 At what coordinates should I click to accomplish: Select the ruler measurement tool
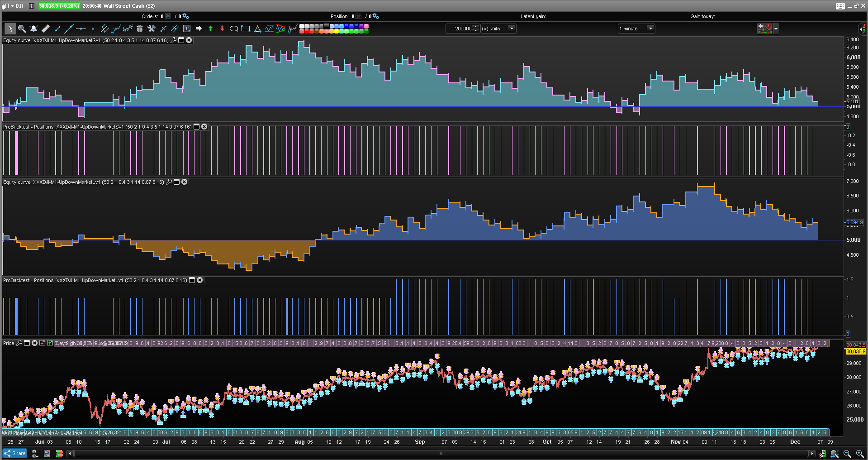coord(45,29)
